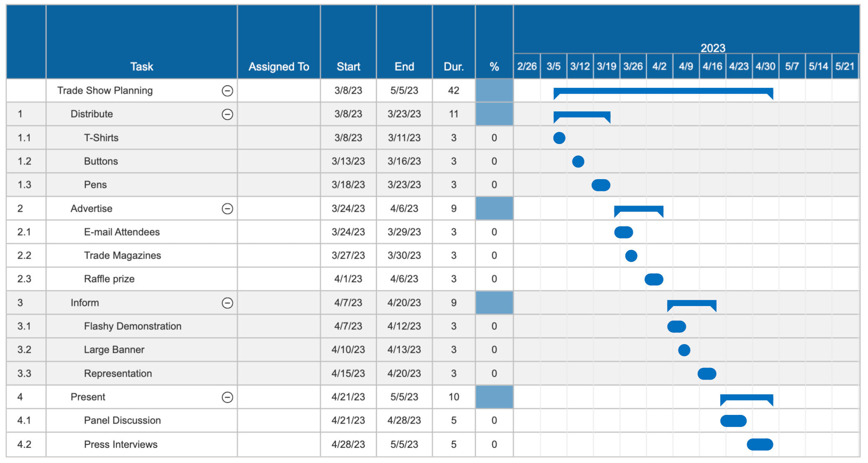Click the Task column header
The height and width of the screenshot is (463, 868).
coord(141,66)
